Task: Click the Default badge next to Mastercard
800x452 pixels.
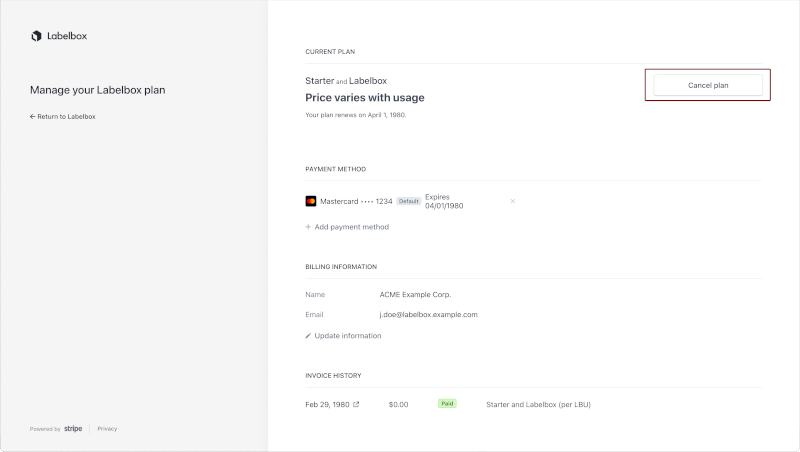Action: coord(409,202)
